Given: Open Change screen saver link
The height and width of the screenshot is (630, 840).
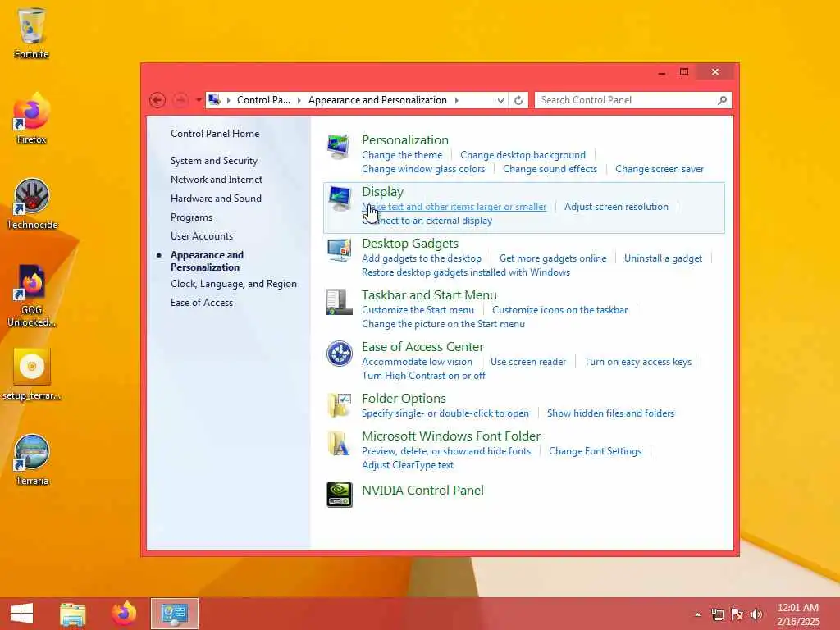Looking at the screenshot, I should point(660,169).
